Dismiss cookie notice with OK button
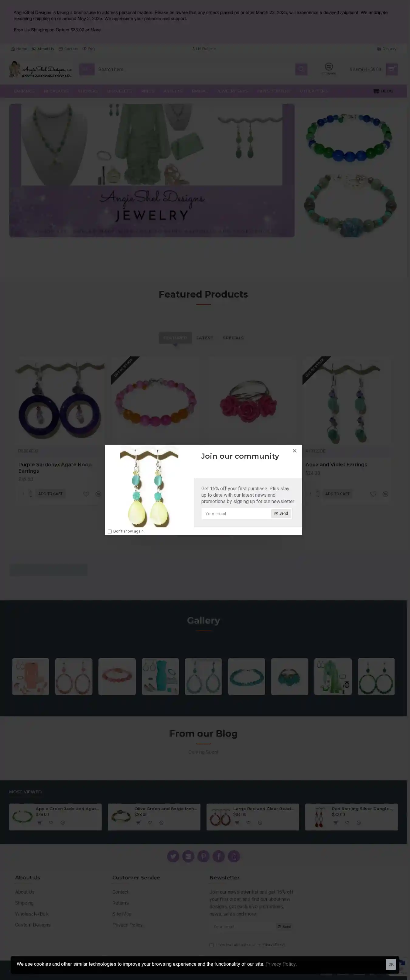This screenshot has width=410, height=980. pyautogui.click(x=391, y=964)
